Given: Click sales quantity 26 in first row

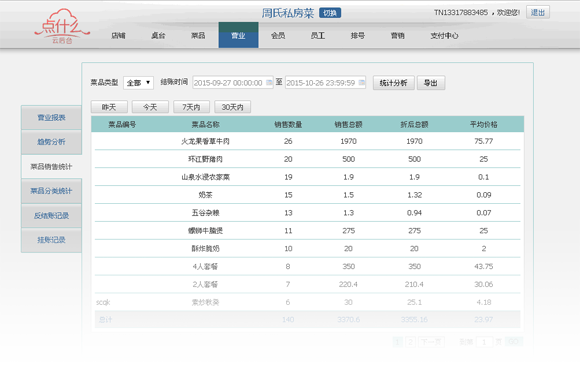Looking at the screenshot, I should (288, 141).
